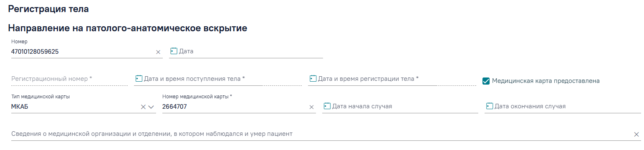
Task: Clear the Номер медицинской карты value with X
Action: [311, 107]
